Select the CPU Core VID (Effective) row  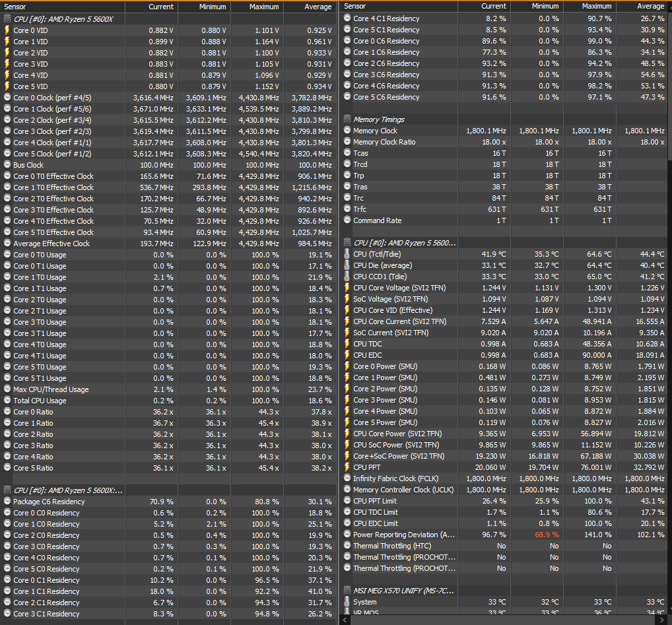[504, 310]
